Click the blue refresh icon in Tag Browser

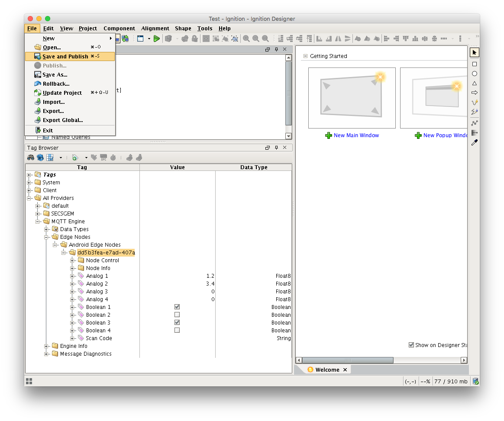pyautogui.click(x=40, y=157)
